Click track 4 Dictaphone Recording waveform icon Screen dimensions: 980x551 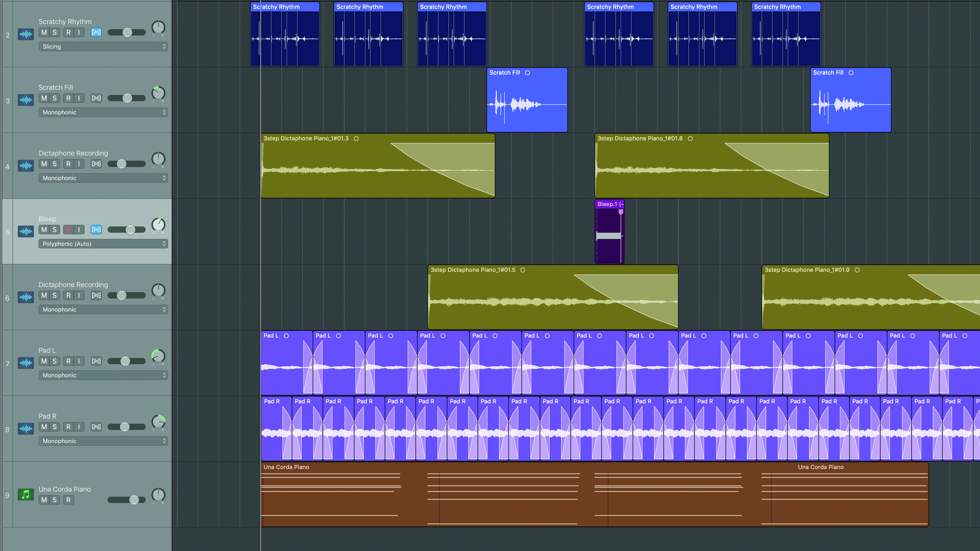26,166
